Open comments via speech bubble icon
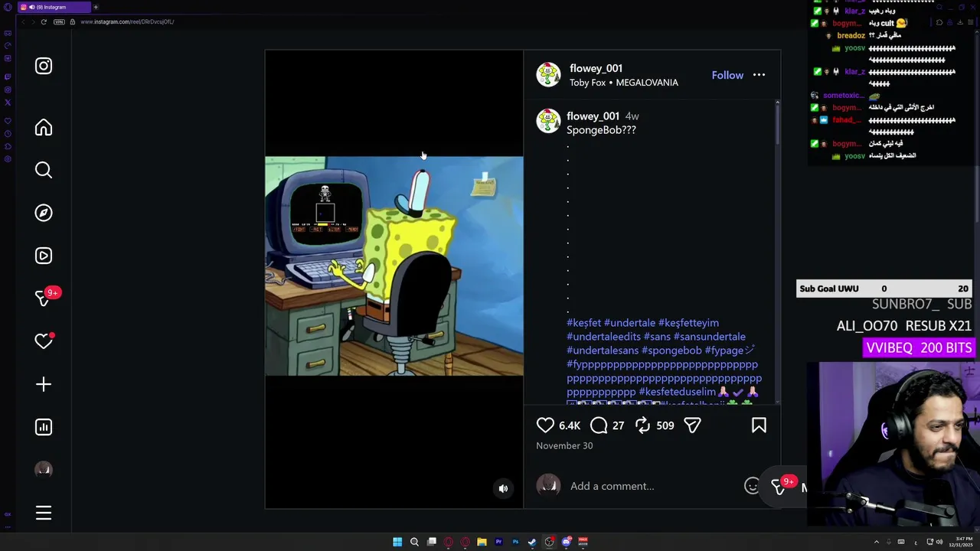This screenshot has height=551, width=980. pos(599,425)
